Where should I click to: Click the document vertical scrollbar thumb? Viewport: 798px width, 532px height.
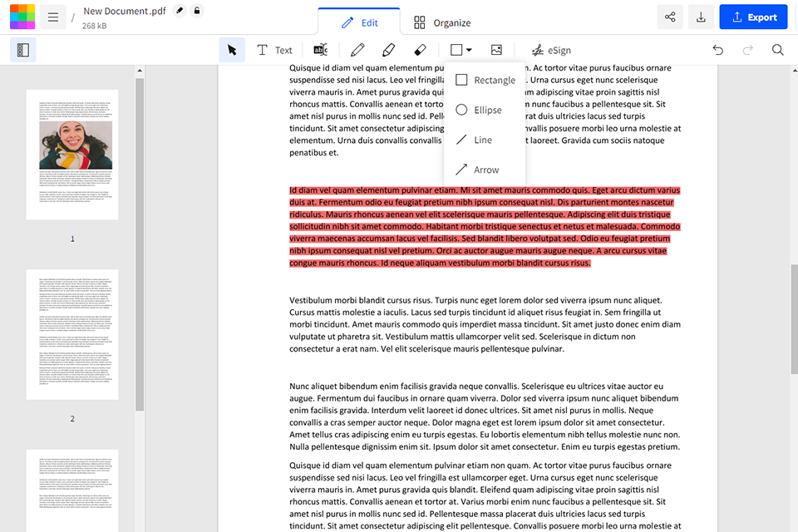tap(795, 320)
